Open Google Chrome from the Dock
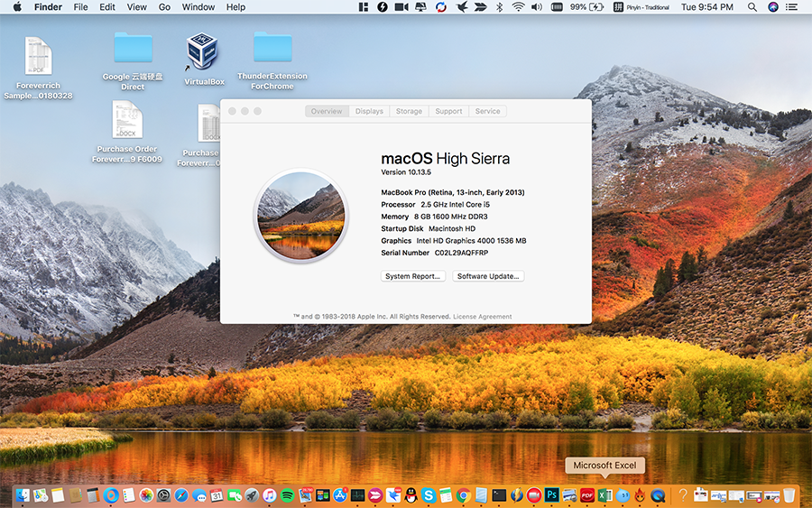 (464, 495)
